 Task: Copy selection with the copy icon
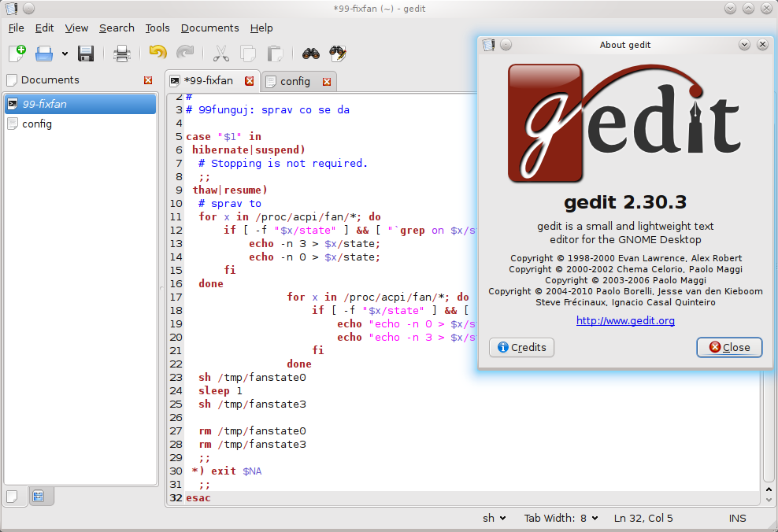pos(247,53)
